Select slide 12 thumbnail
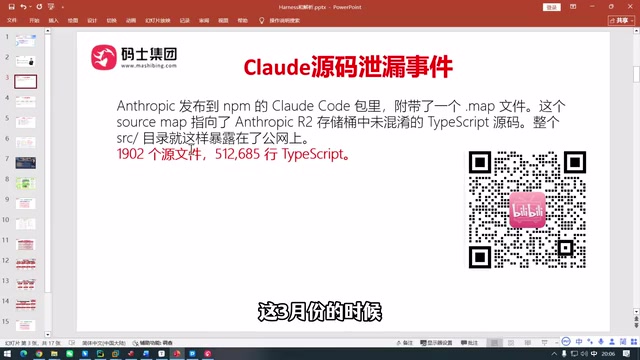Viewport: 640px width, 360px height. click(x=26, y=264)
